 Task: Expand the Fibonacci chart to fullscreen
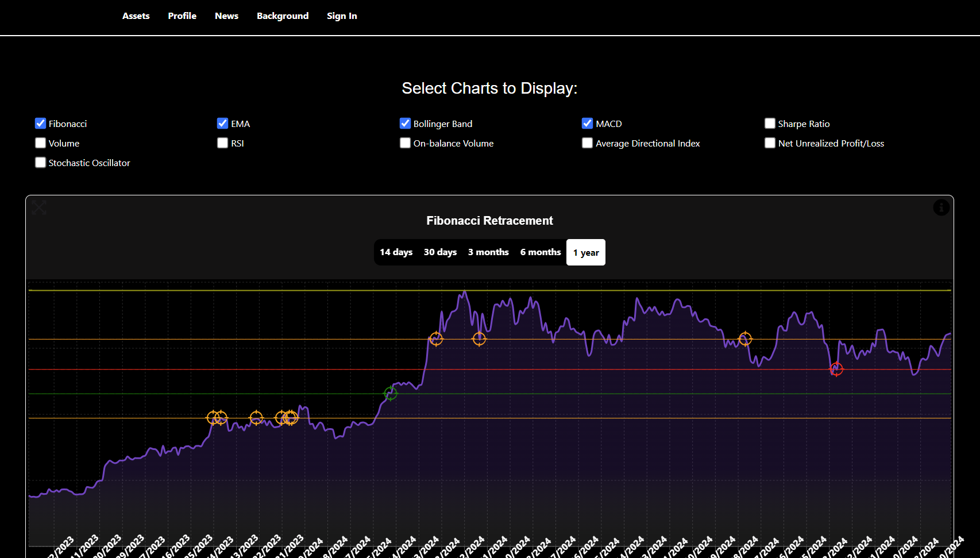coord(39,207)
